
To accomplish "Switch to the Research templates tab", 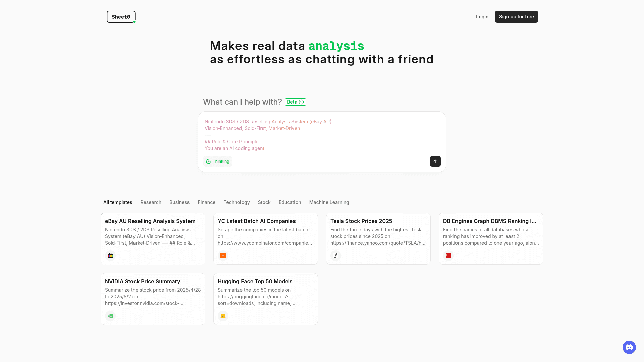I will click(x=151, y=202).
